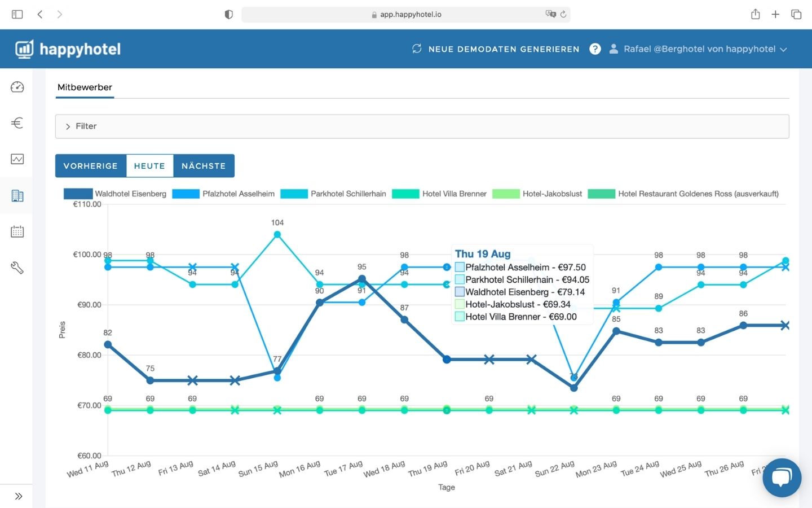Click the 104 peak point on Sun 15 Aug
Image resolution: width=812 pixels, height=508 pixels.
click(277, 234)
